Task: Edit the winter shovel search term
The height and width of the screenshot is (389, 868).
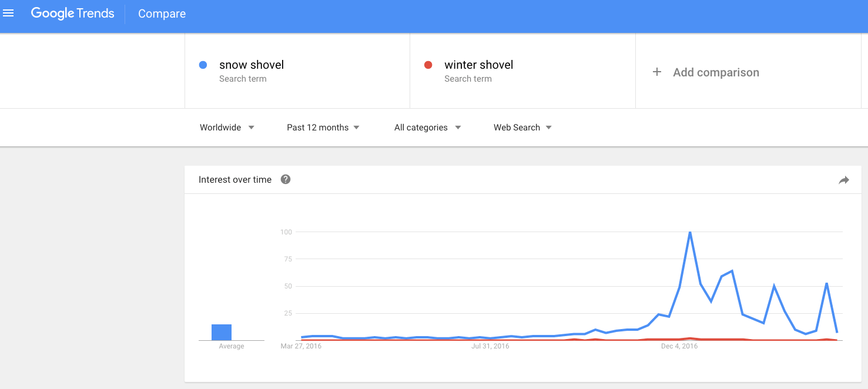Action: coord(478,65)
